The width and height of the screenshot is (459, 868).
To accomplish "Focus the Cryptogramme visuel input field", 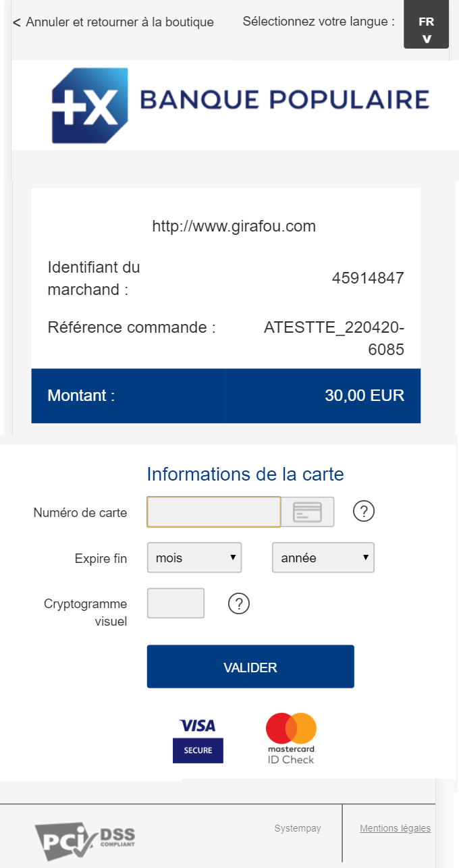I will (x=175, y=603).
